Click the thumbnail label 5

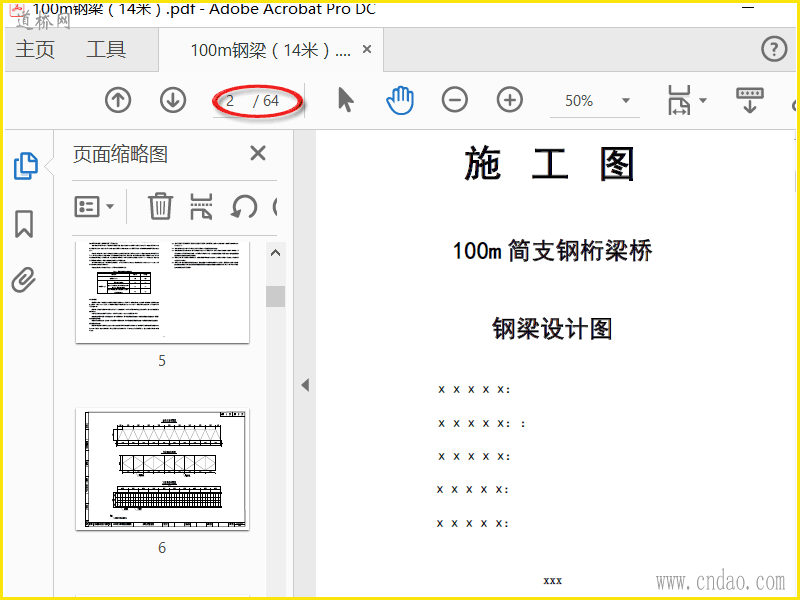(162, 361)
